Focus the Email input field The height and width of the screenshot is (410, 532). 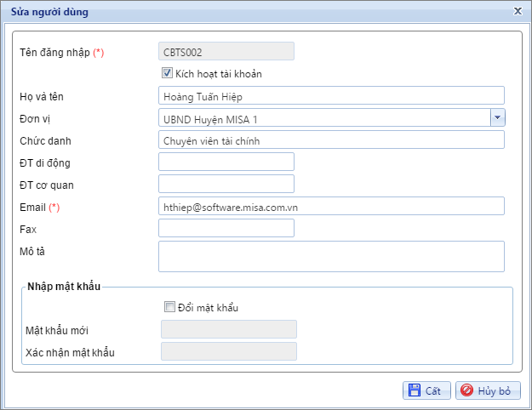331,206
